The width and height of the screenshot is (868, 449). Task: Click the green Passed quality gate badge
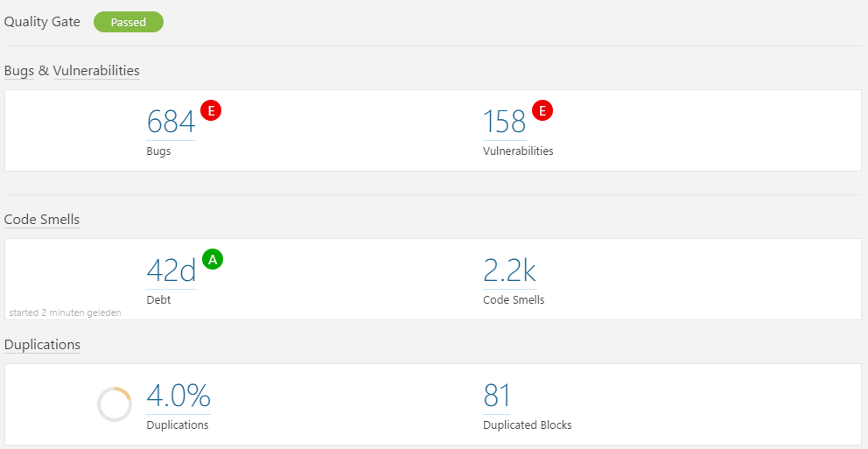128,23
